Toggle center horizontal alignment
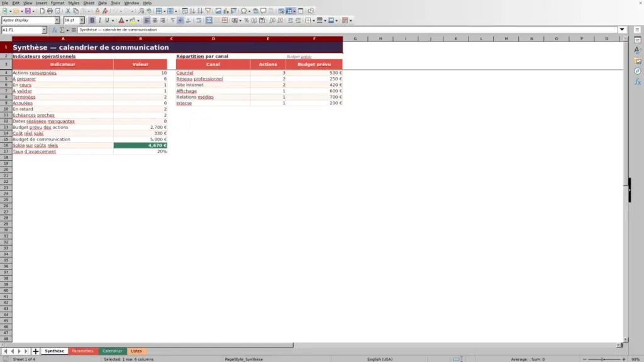644x362 pixels. [155, 21]
